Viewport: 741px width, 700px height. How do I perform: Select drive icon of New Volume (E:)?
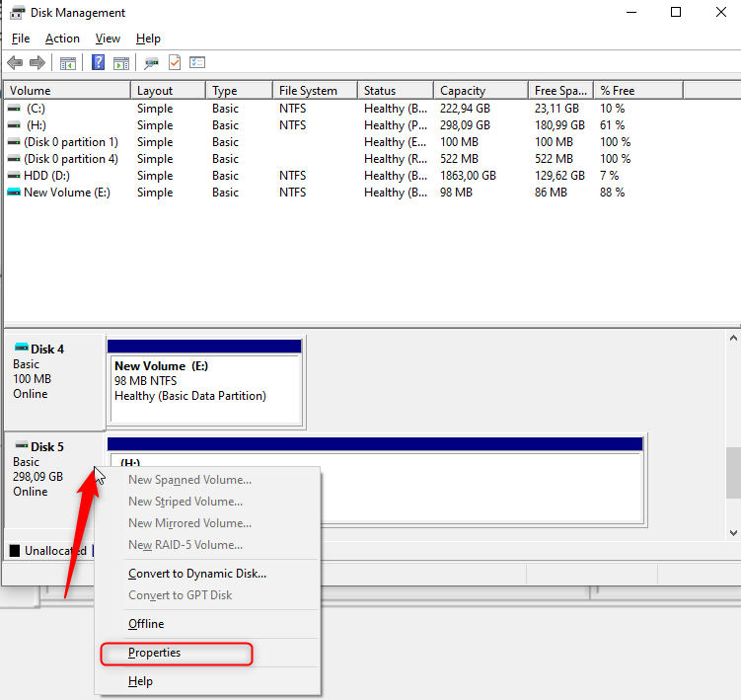click(14, 193)
